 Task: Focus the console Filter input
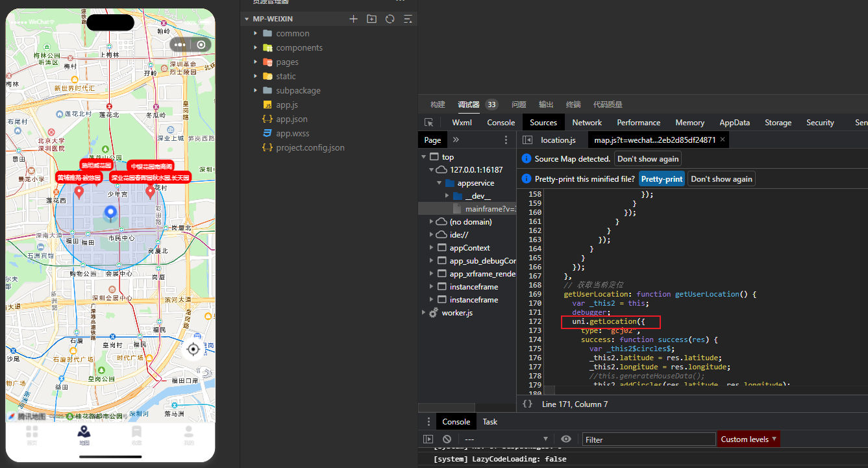(x=649, y=439)
